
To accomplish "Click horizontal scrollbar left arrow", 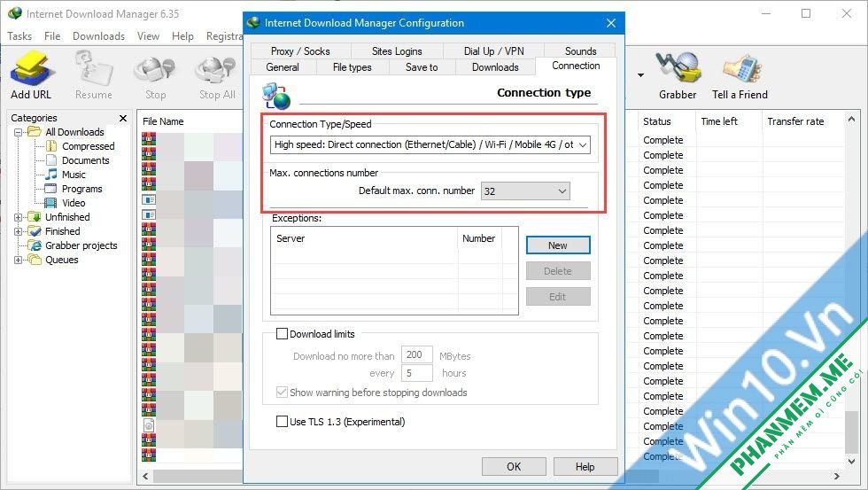I will [145, 476].
